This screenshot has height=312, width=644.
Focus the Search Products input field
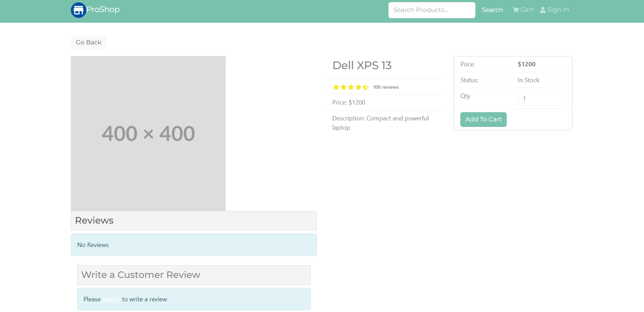pos(432,10)
